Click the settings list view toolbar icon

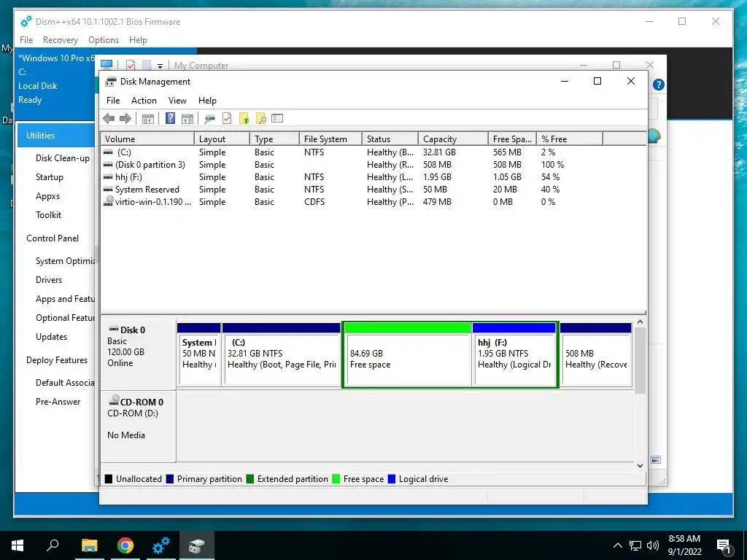pyautogui.click(x=277, y=118)
